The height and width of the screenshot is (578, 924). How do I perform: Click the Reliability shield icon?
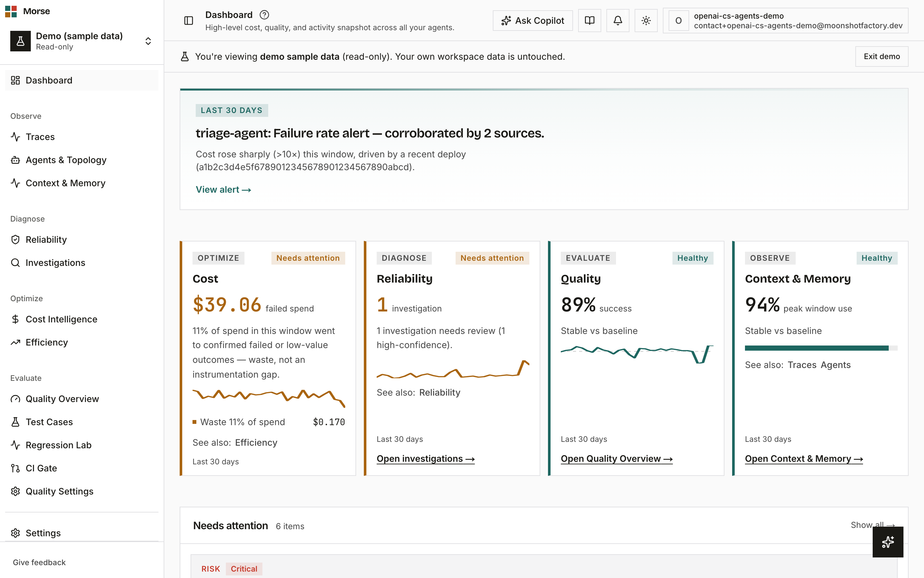click(x=15, y=240)
